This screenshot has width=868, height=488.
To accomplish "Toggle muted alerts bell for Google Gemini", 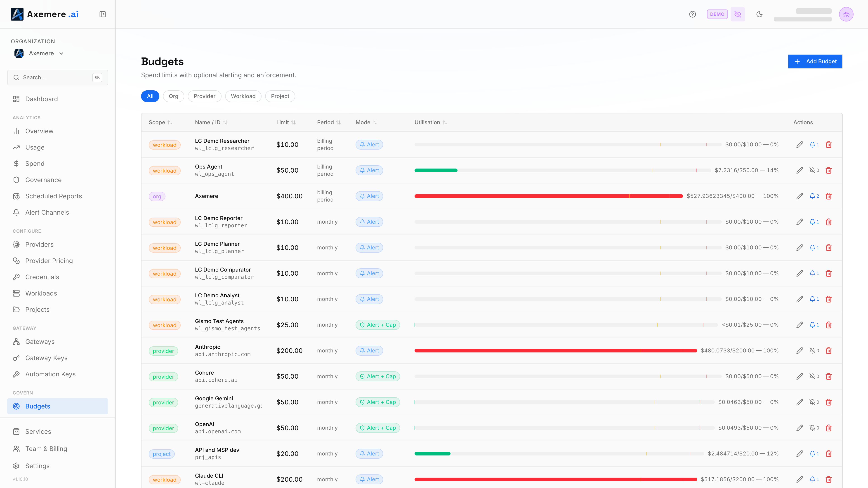I will pos(814,402).
